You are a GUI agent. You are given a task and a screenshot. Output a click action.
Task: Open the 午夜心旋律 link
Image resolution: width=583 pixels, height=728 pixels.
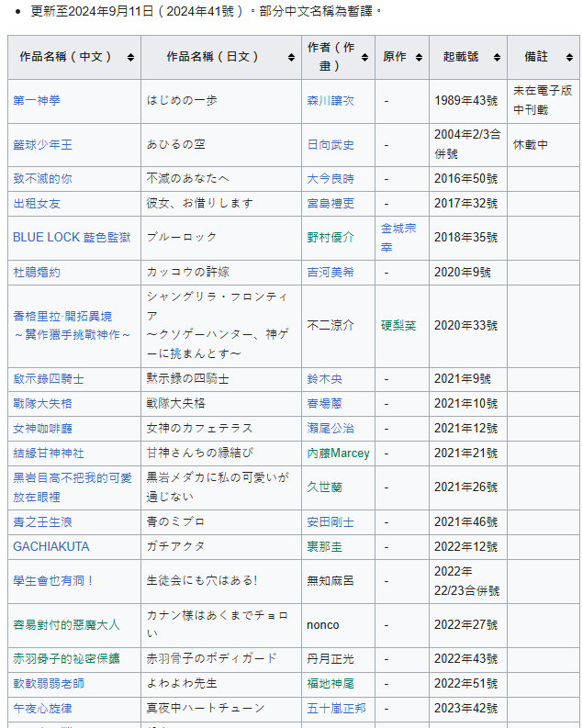43,709
